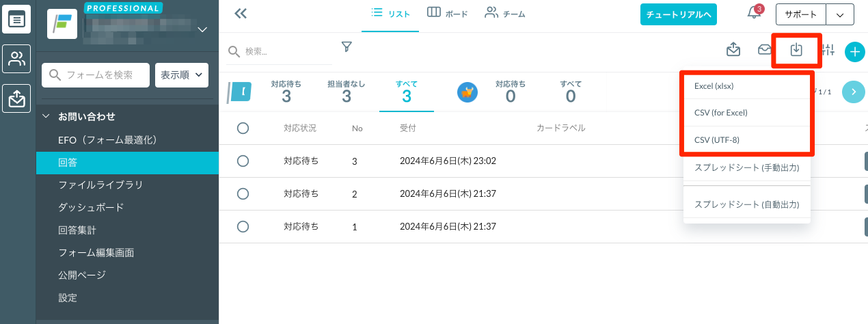
Task: Collapse sidebar with double chevron icon
Action: coord(240,14)
